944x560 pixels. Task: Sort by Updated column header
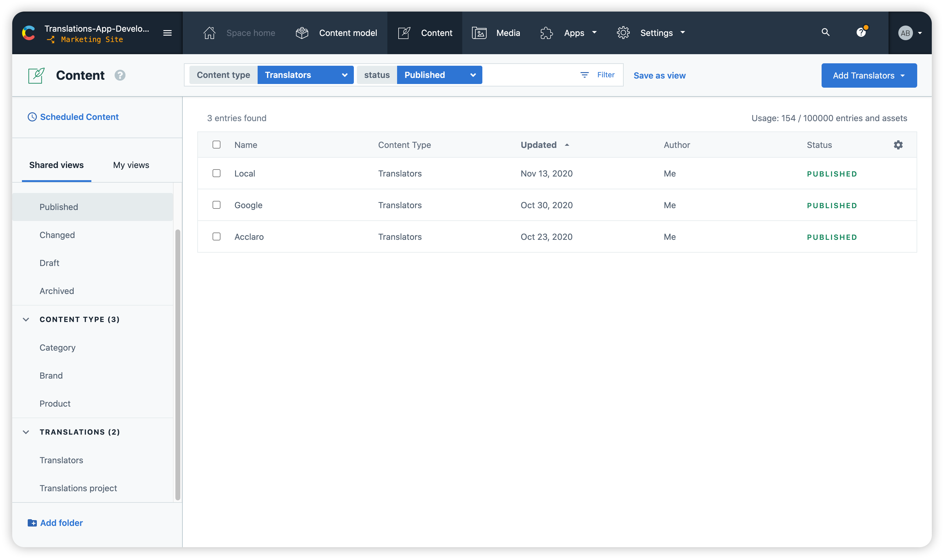[x=539, y=145]
